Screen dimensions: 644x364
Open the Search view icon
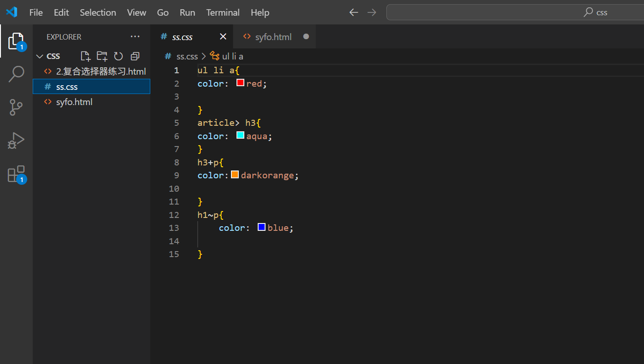coord(16,74)
